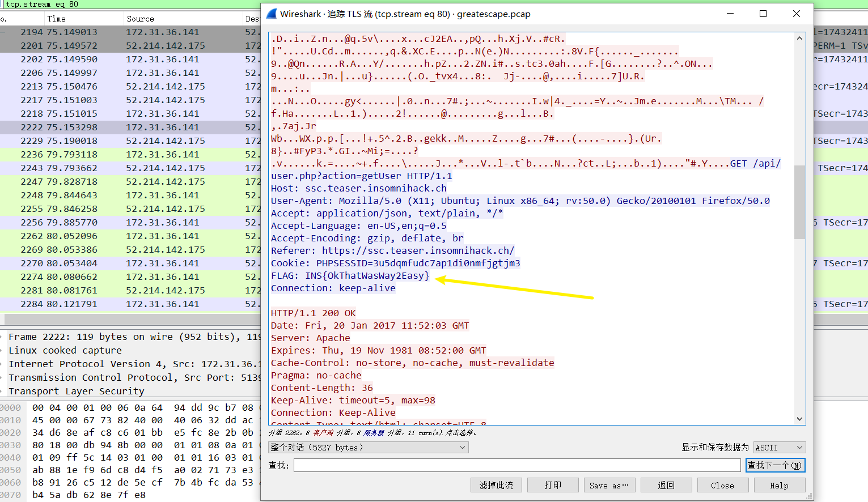This screenshot has height=502, width=868.
Task: Maximize the Follow TLS Stream dialog
Action: [763, 14]
